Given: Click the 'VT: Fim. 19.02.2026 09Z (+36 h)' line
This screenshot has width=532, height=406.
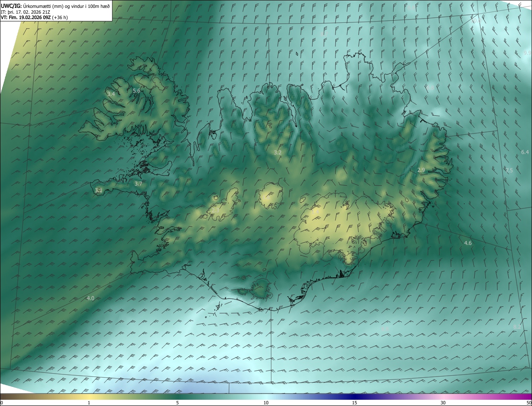Looking at the screenshot, I should [x=34, y=17].
